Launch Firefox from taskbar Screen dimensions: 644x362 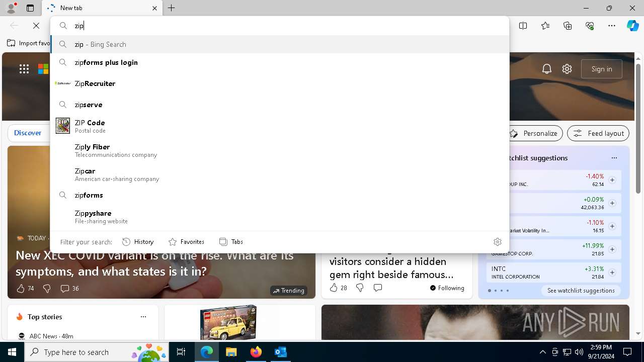[256, 352]
